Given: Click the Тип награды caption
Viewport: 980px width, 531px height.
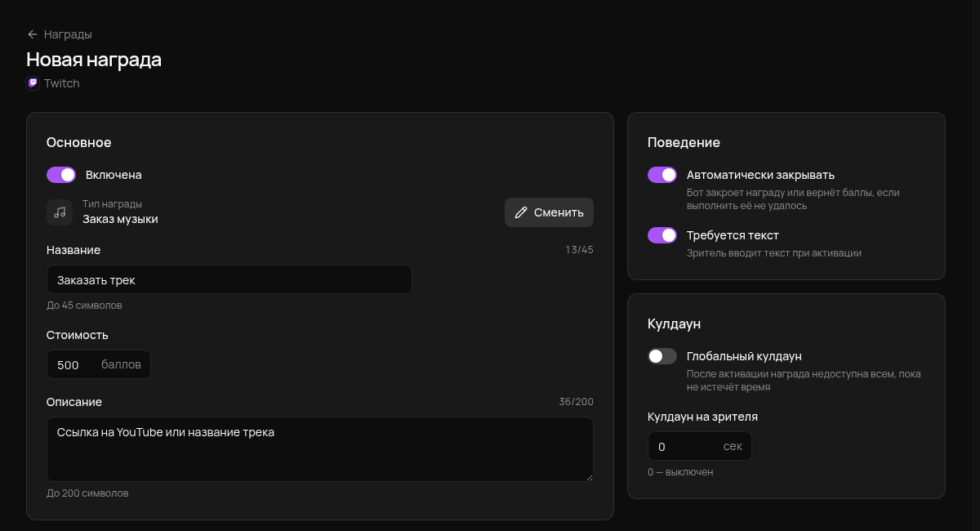Looking at the screenshot, I should 112,204.
